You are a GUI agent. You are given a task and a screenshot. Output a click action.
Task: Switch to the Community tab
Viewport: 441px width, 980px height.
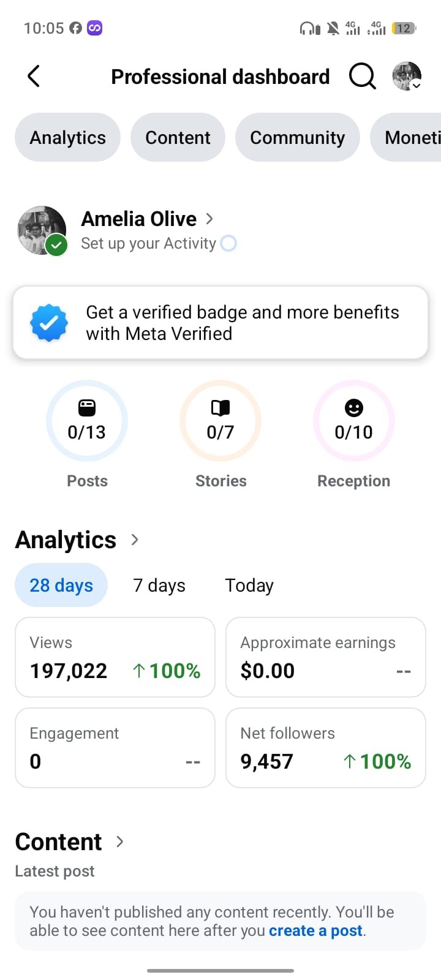298,137
